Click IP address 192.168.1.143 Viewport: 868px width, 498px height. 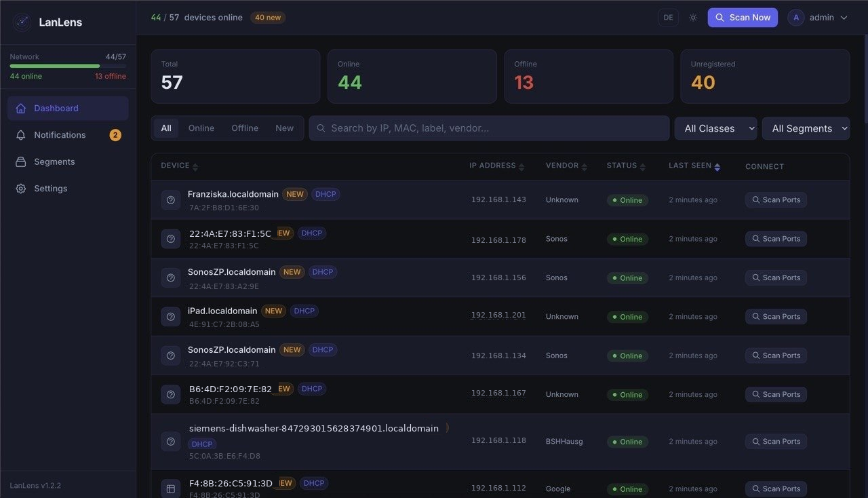(x=498, y=200)
